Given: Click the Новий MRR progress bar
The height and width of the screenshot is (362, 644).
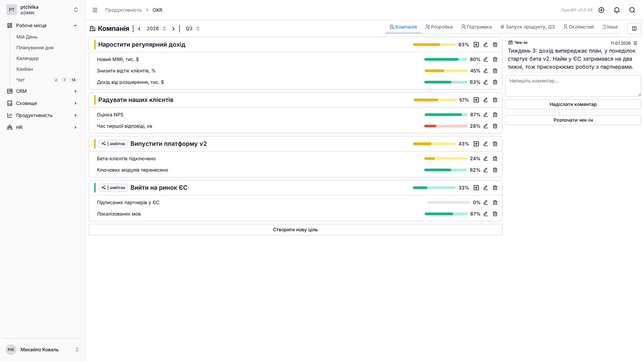Looking at the screenshot, I should coord(446,59).
